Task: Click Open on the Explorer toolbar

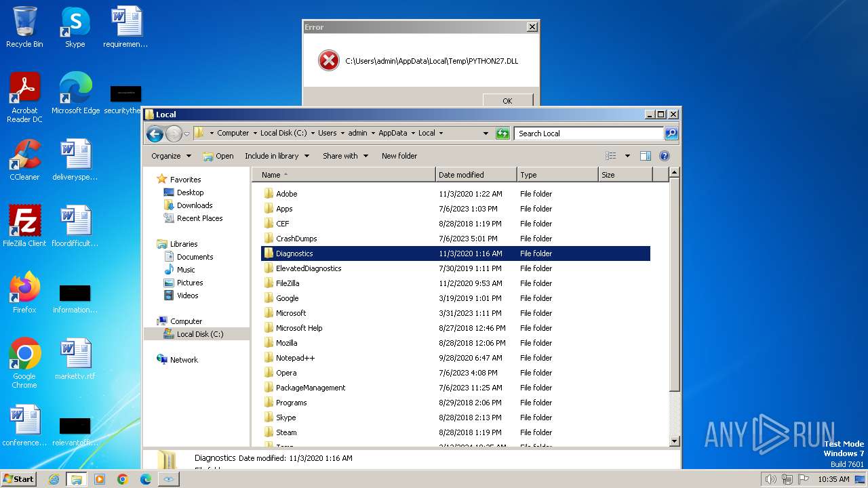Action: coord(218,156)
